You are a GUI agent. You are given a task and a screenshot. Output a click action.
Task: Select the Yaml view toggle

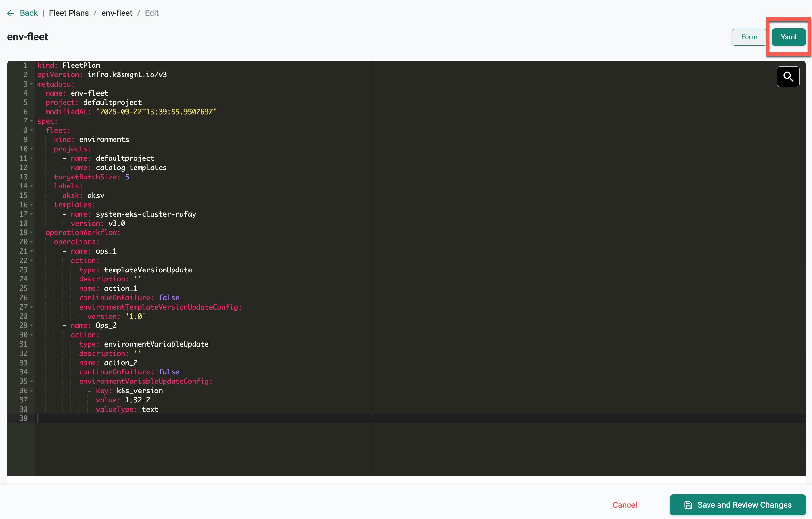788,37
